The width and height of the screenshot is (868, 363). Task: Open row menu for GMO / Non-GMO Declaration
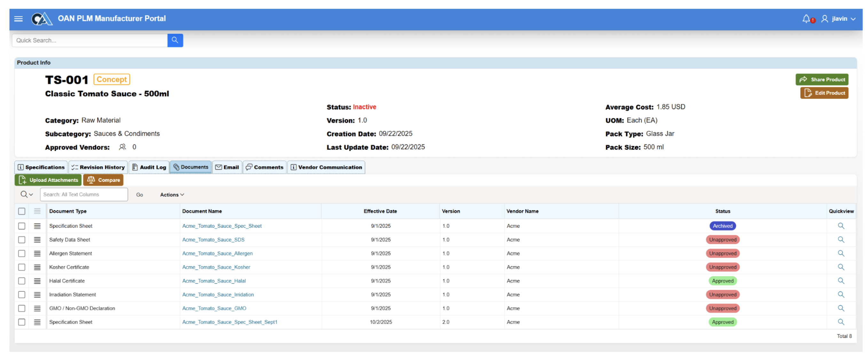point(37,308)
